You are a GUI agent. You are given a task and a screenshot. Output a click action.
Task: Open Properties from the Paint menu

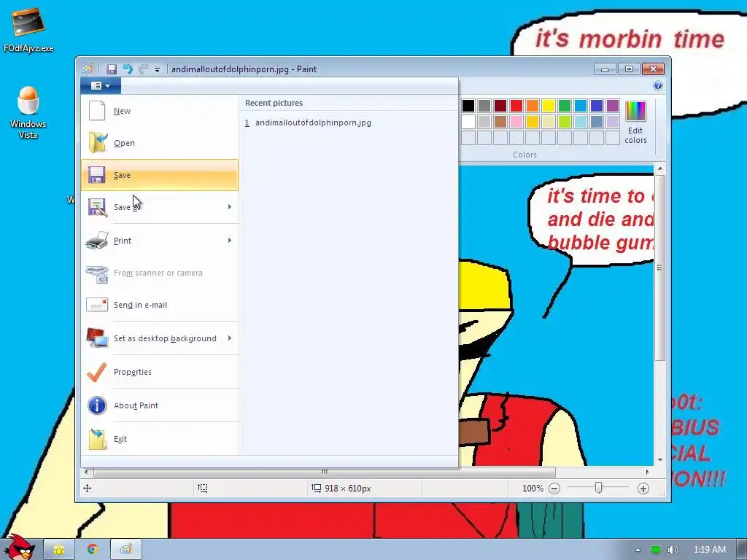coord(160,372)
